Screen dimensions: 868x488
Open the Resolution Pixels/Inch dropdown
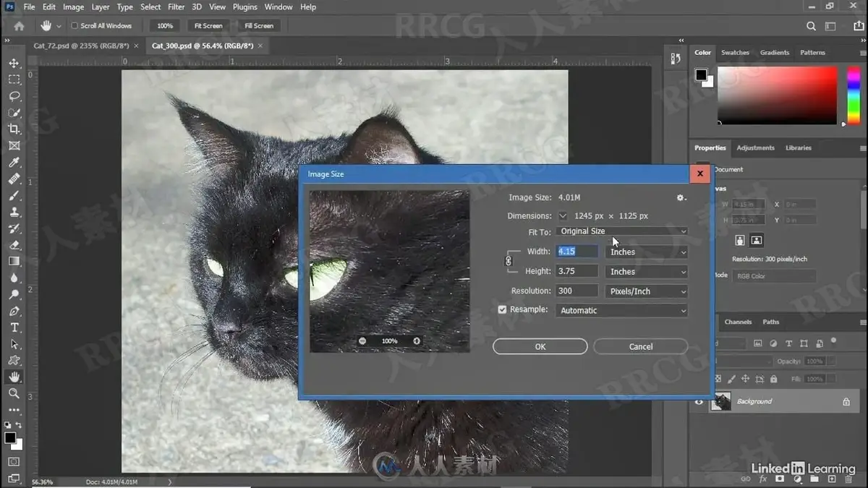click(x=647, y=291)
